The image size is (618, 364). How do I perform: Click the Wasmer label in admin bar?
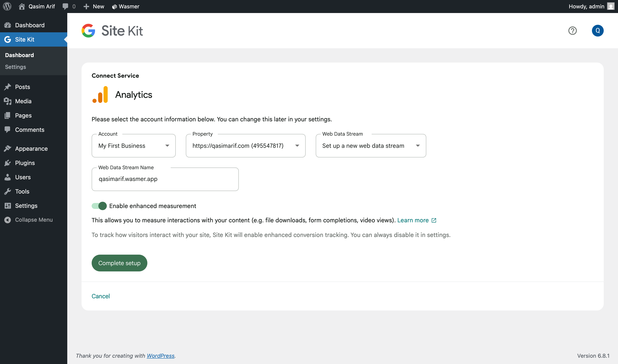pos(129,6)
